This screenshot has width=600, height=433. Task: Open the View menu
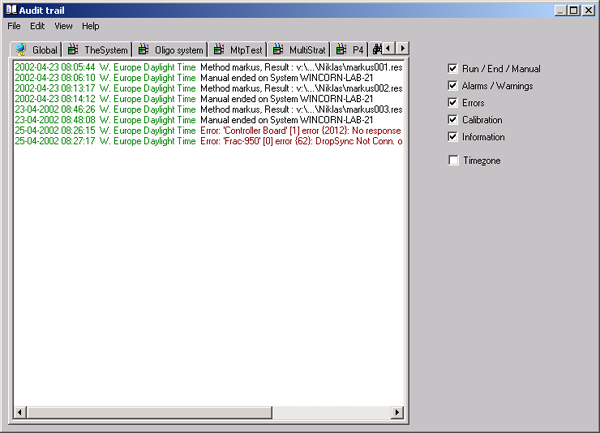tap(63, 25)
